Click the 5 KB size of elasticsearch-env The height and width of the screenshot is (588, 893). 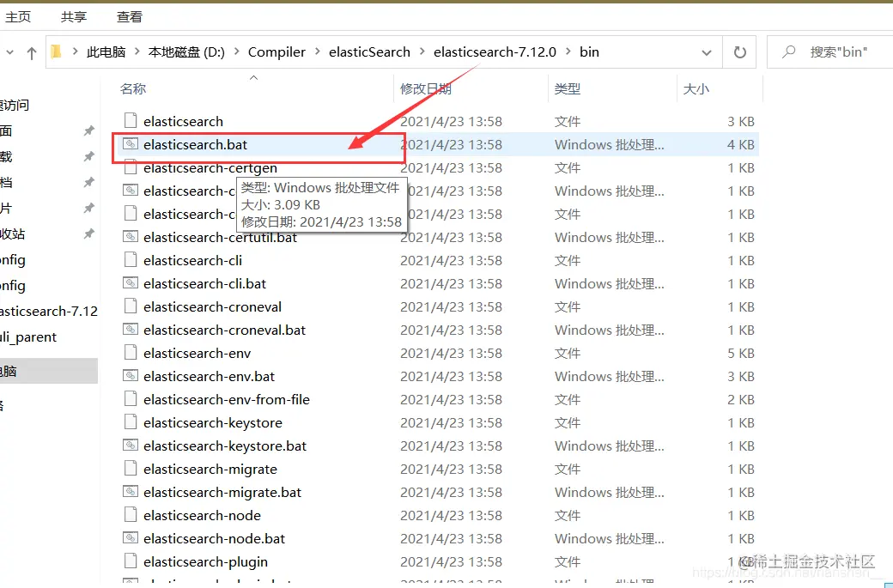coord(741,354)
